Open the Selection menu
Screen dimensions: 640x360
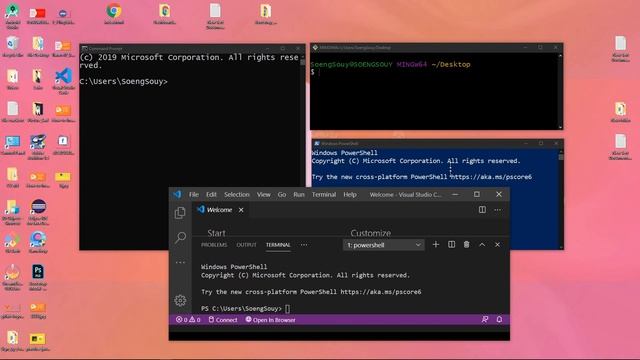pos(237,195)
